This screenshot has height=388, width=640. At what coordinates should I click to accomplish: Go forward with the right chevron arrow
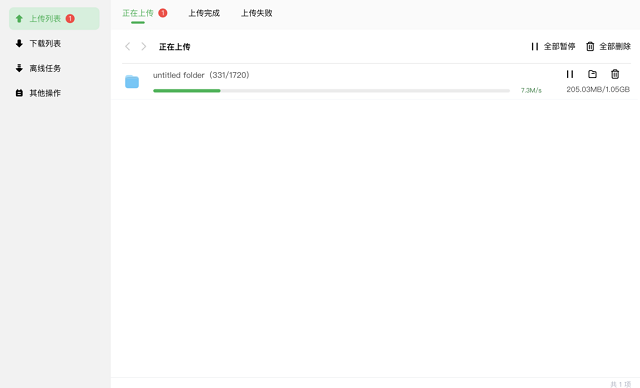(x=144, y=47)
